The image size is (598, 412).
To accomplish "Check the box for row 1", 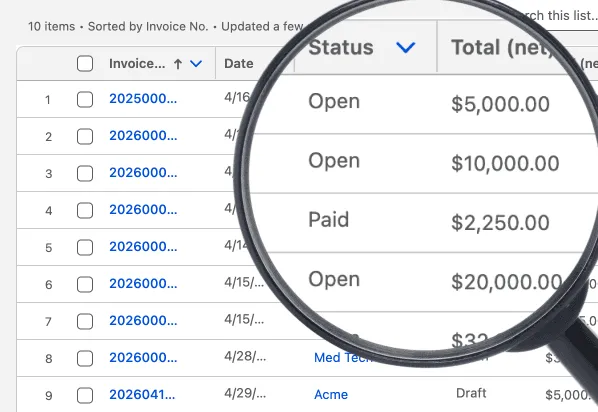I will click(x=85, y=100).
